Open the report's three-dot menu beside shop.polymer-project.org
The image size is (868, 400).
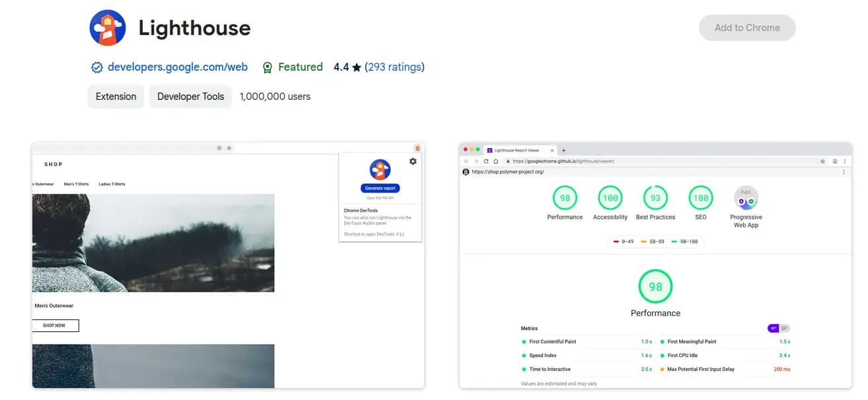coord(844,172)
